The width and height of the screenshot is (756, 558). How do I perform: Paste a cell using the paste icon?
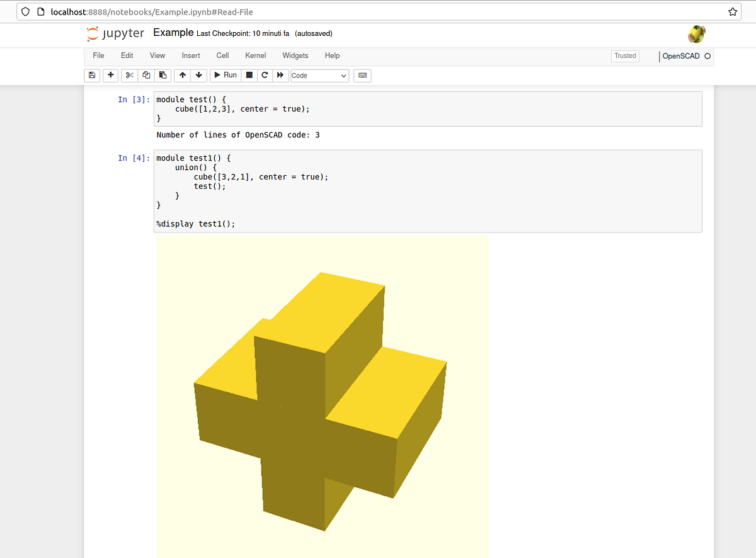pos(163,75)
